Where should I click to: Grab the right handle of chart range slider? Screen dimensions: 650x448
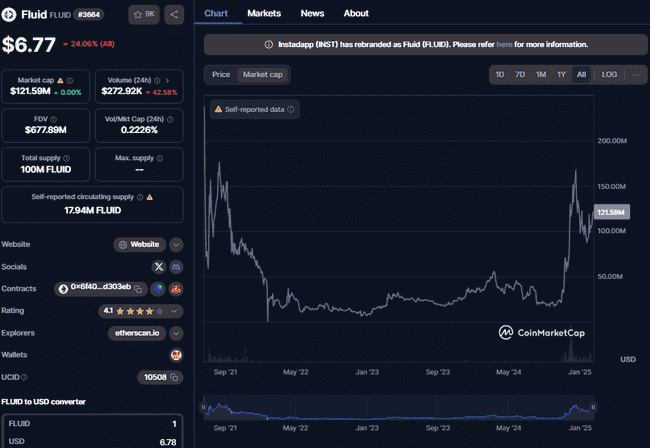[593, 407]
